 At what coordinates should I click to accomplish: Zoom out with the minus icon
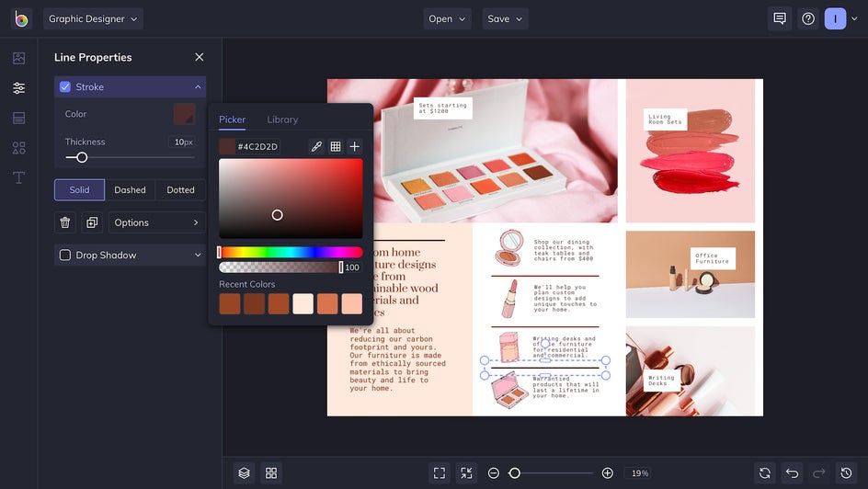coord(494,473)
